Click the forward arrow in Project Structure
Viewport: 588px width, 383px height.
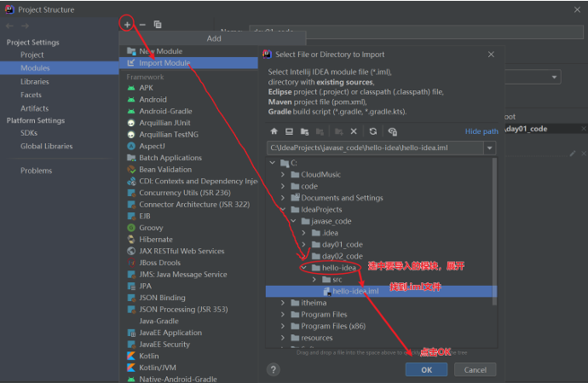tap(25, 26)
